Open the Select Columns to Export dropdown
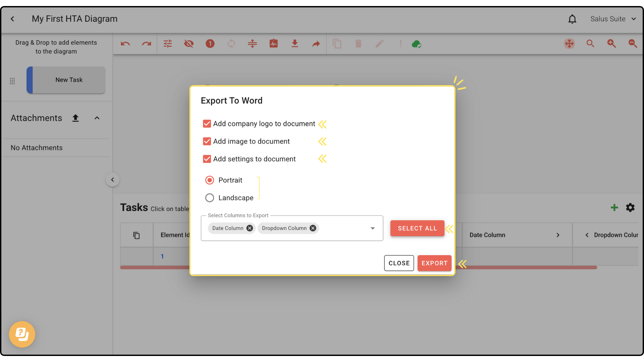 point(372,228)
